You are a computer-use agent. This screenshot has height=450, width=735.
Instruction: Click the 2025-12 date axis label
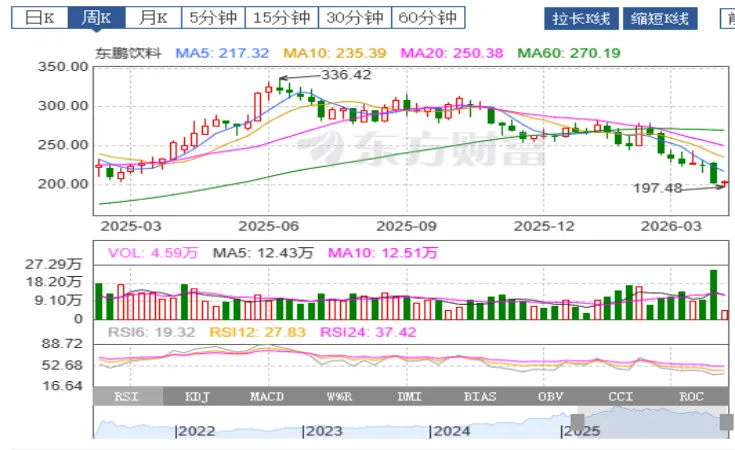[x=544, y=226]
